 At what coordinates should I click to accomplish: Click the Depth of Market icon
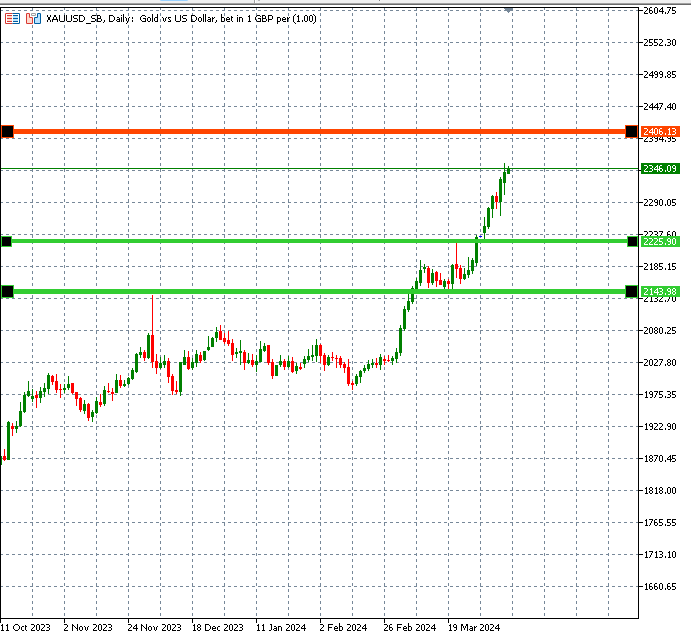point(35,18)
